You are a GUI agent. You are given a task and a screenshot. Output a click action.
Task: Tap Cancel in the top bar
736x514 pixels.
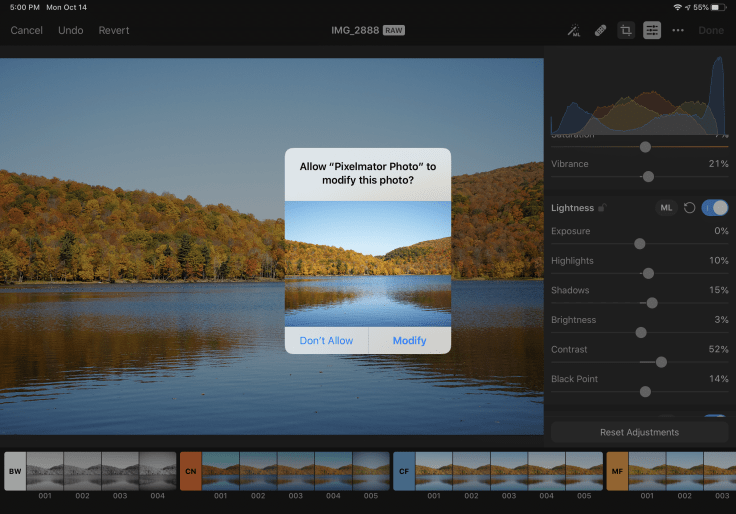point(26,31)
